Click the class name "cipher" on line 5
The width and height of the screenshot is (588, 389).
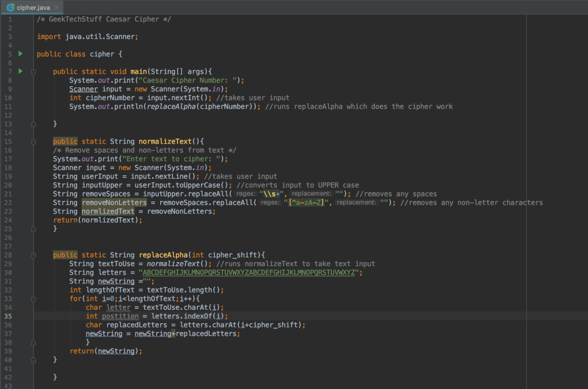pos(102,54)
